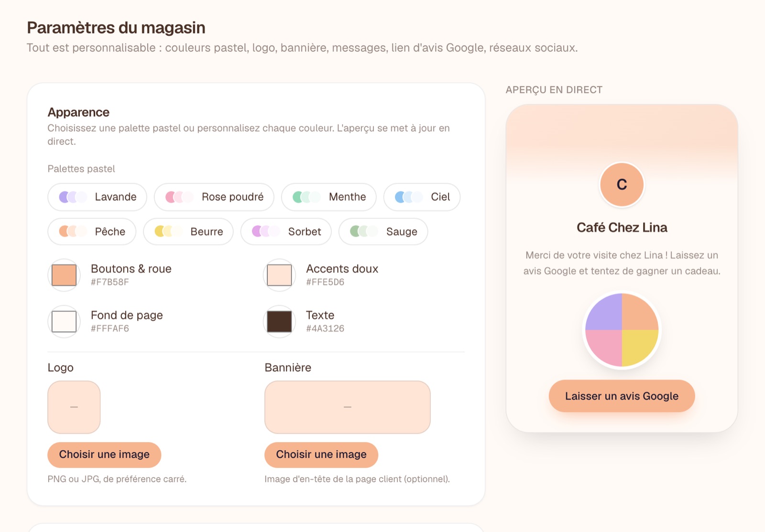Viewport: 765px width, 532px height.
Task: Click the #4A3126 hex value
Action: pos(325,328)
